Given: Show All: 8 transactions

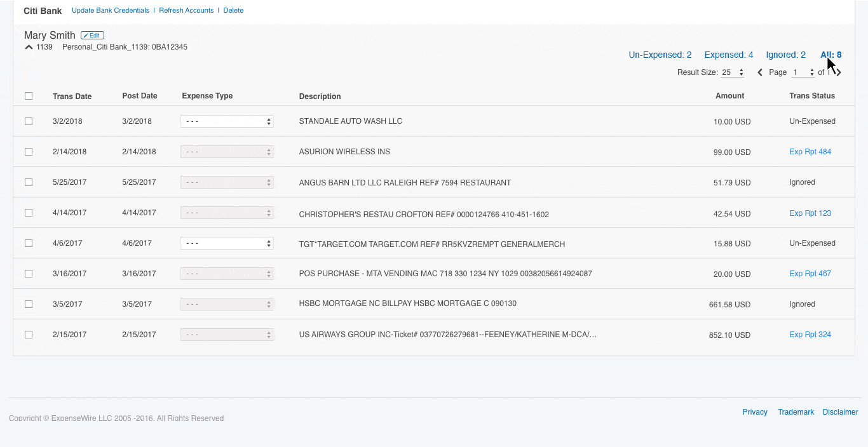Looking at the screenshot, I should tap(831, 55).
